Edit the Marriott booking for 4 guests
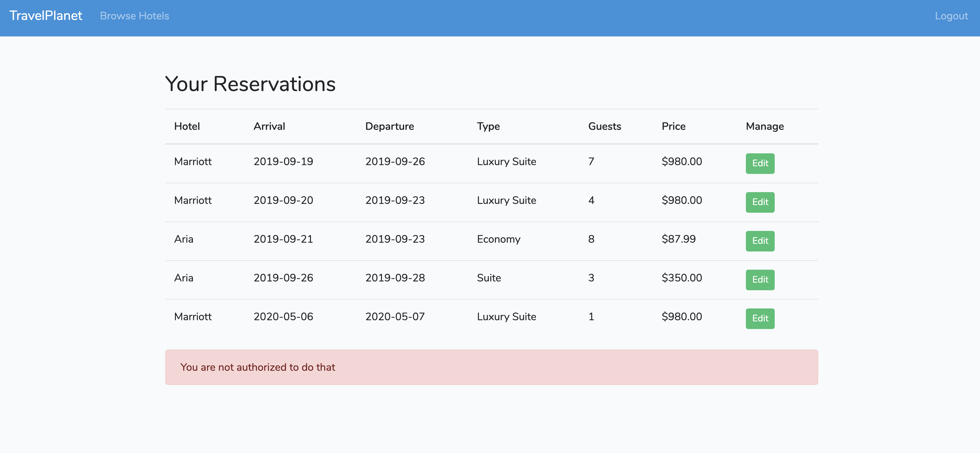Image resolution: width=980 pixels, height=453 pixels. (760, 202)
